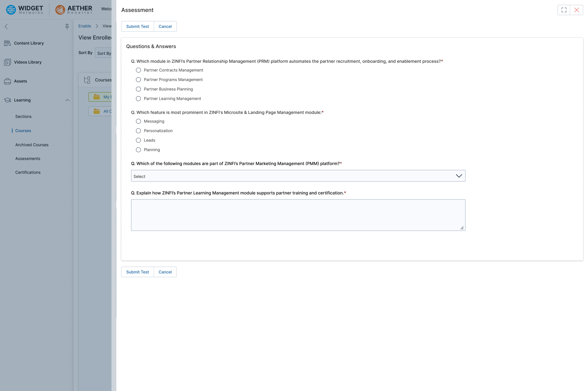Open Archived Courses from the sidebar

[32, 145]
